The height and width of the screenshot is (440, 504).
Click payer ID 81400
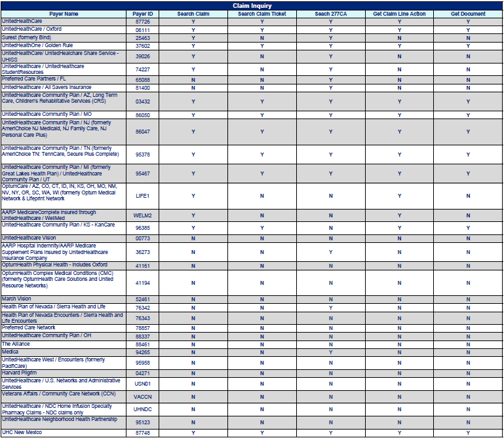coord(143,88)
